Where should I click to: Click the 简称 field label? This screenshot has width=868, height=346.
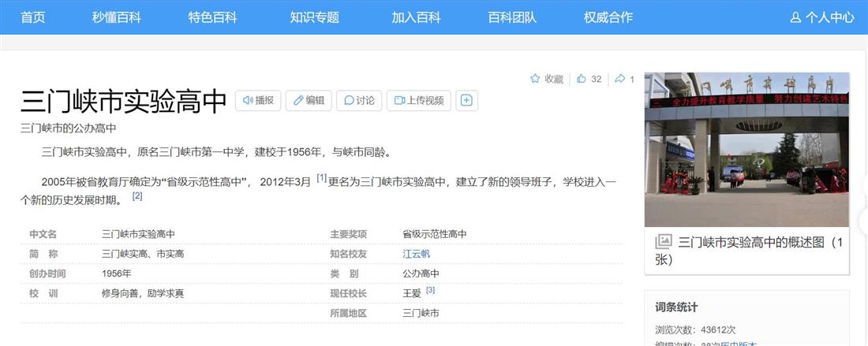tap(43, 255)
